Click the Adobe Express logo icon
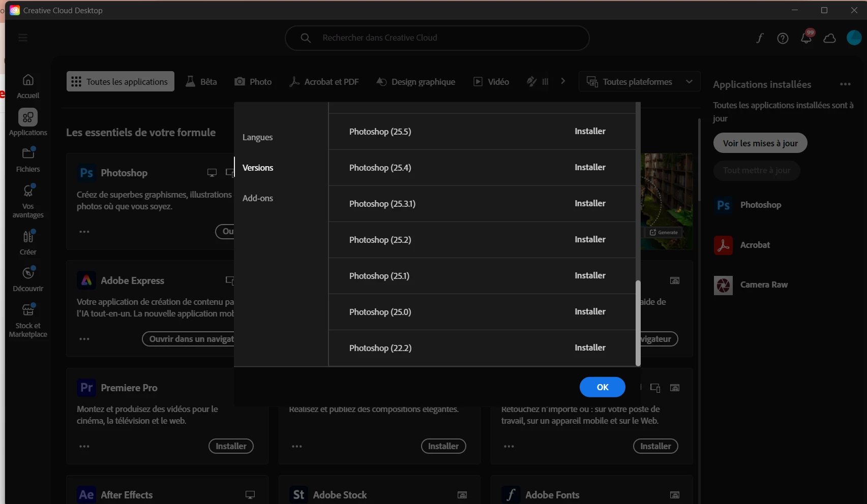This screenshot has width=867, height=504. click(x=86, y=280)
